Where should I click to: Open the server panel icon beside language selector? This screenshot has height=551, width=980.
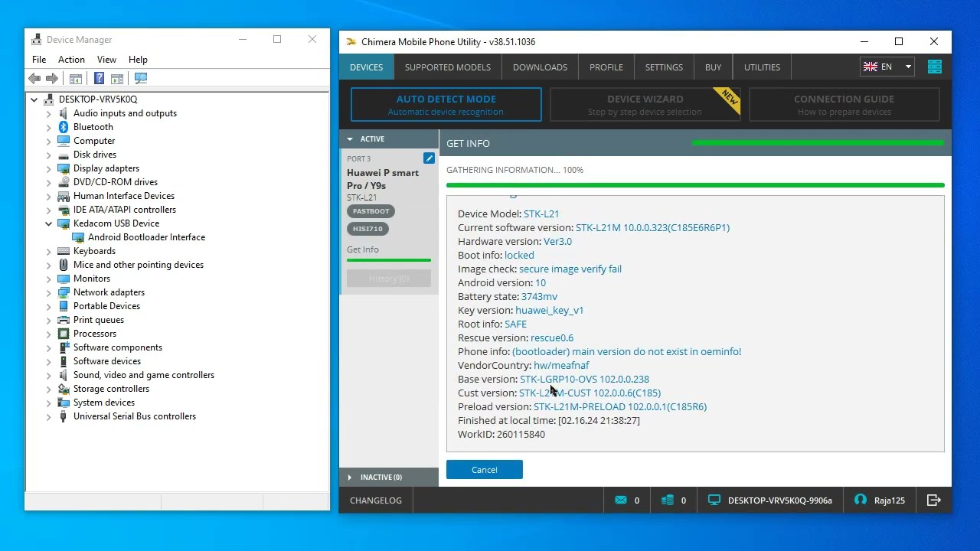[934, 67]
